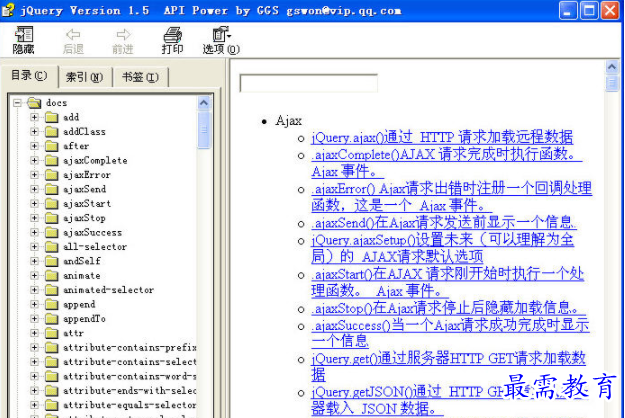
Task: Click the content pane scroll-up arrow
Action: pyautogui.click(x=612, y=67)
